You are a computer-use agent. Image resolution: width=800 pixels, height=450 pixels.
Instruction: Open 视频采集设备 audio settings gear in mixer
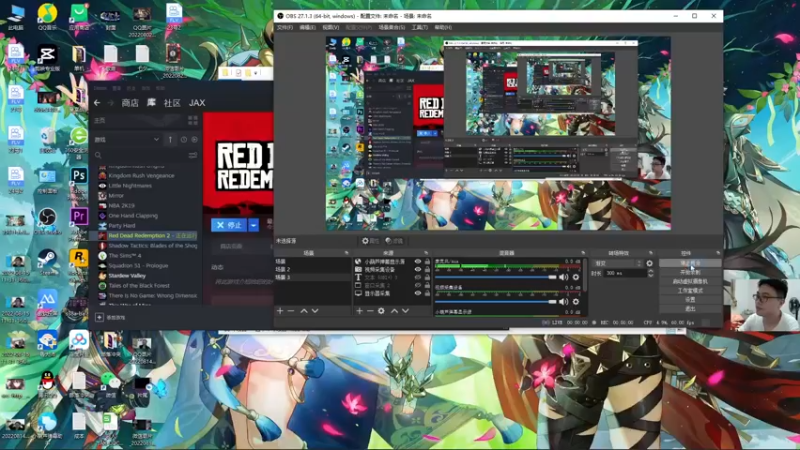(576, 302)
